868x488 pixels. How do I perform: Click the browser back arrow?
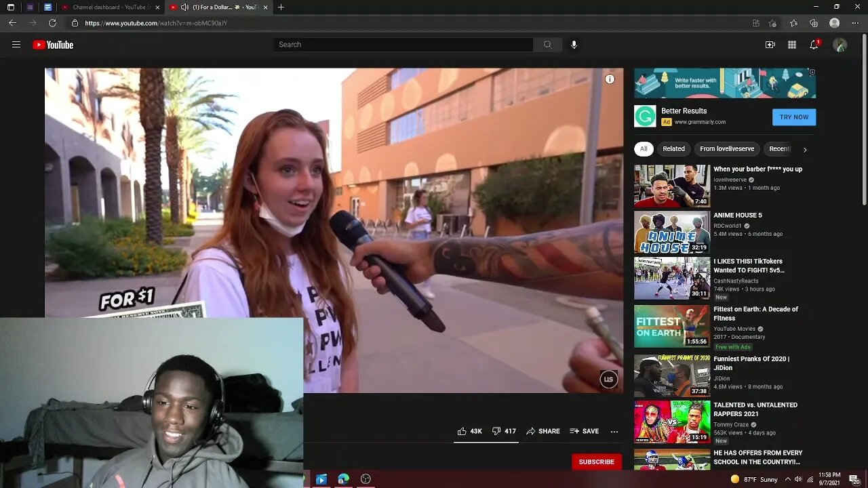(12, 23)
